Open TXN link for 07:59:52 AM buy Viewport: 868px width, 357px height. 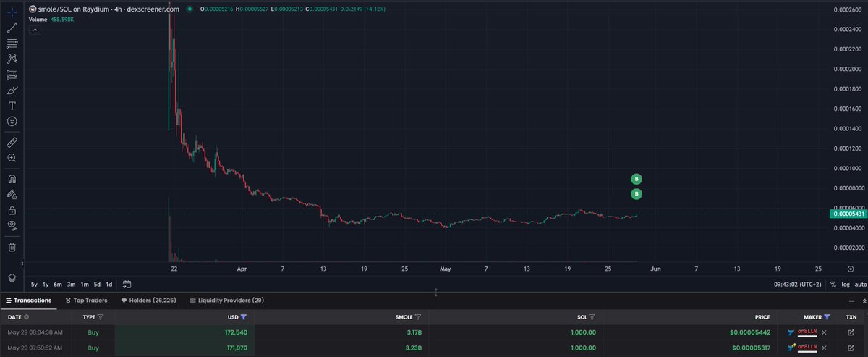pyautogui.click(x=851, y=348)
